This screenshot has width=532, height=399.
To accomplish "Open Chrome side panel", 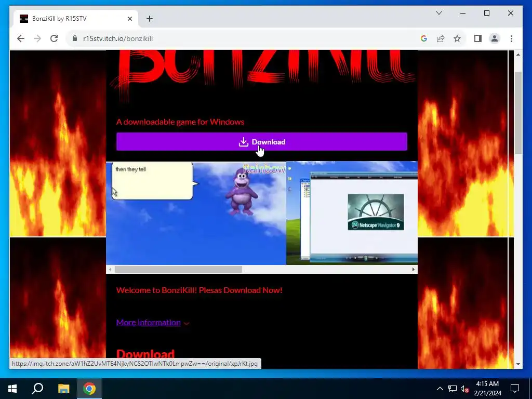I will click(x=478, y=38).
